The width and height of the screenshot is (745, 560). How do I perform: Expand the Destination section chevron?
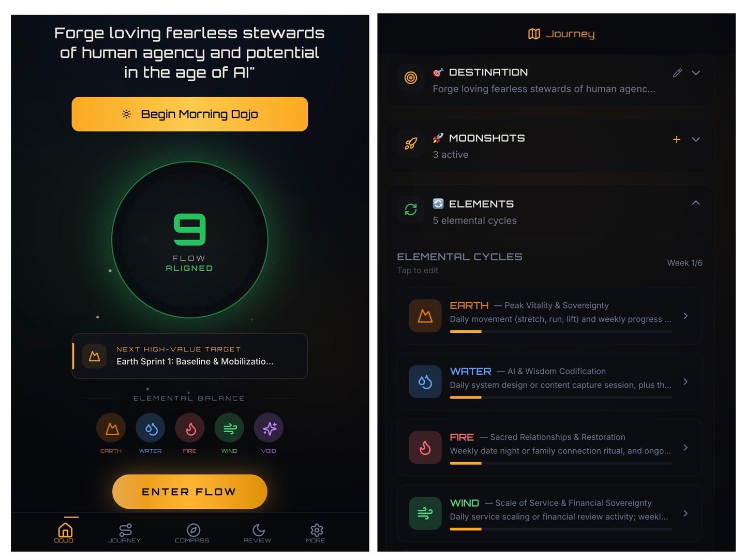click(696, 73)
